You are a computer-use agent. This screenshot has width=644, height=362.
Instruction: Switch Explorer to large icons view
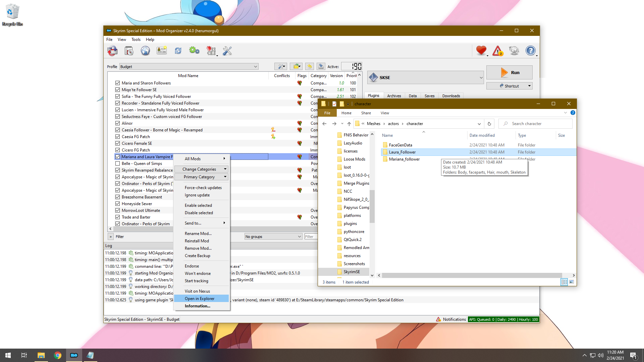click(572, 282)
